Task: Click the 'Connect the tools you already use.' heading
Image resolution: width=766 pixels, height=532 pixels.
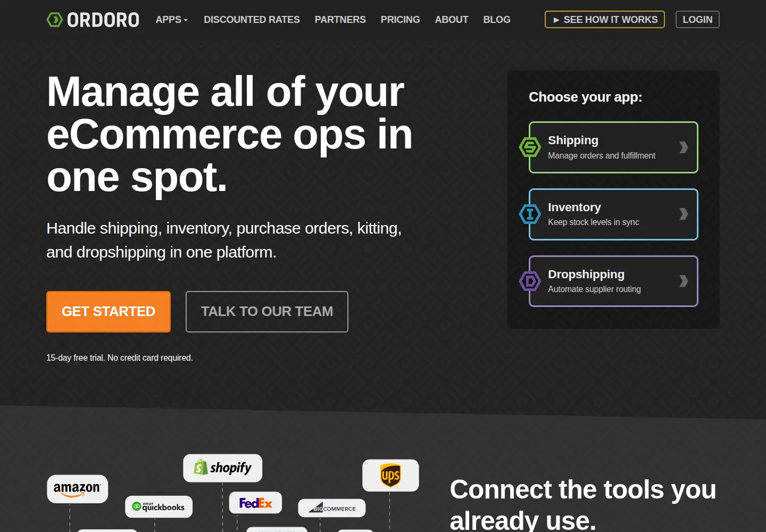Action: coord(583,504)
